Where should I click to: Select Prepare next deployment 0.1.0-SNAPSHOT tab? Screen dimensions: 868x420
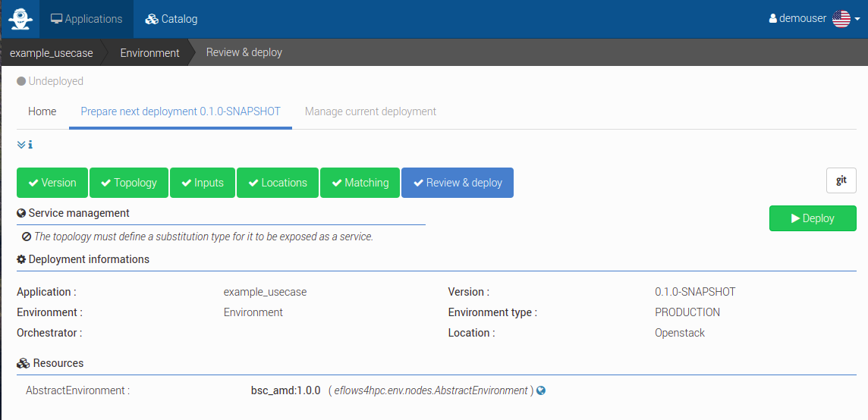click(x=181, y=111)
